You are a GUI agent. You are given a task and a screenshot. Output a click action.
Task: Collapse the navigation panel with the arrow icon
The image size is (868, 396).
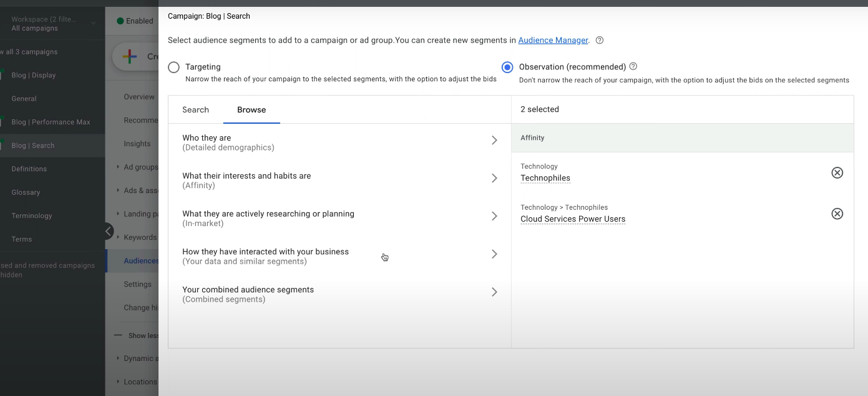(108, 231)
